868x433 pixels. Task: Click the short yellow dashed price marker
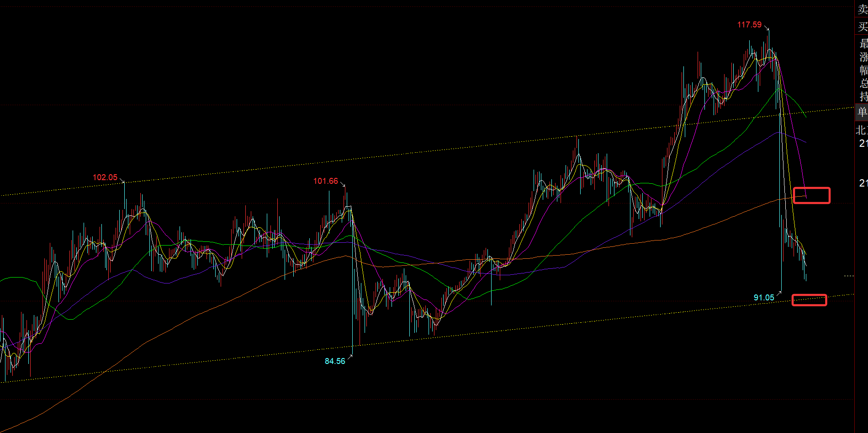point(849,276)
